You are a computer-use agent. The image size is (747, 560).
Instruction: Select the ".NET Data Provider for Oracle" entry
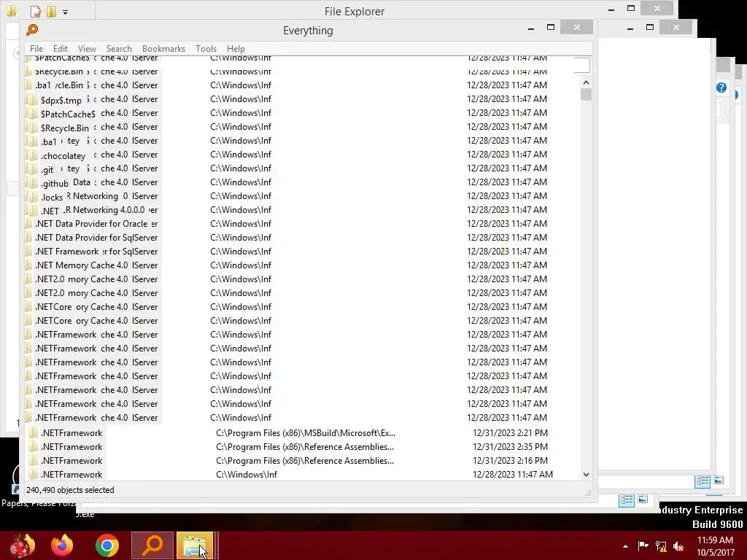point(91,224)
